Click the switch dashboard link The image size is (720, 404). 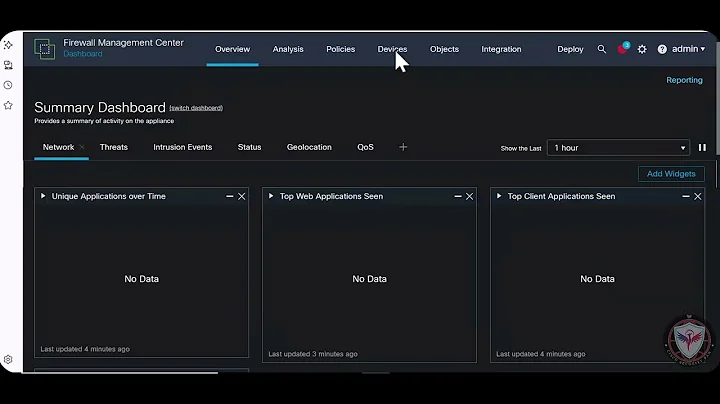[x=196, y=108]
